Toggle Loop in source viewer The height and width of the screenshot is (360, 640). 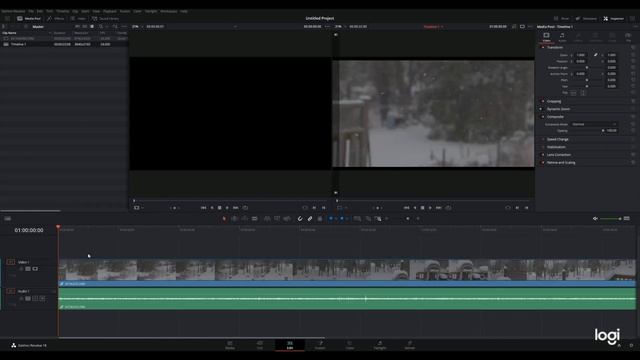coord(245,208)
